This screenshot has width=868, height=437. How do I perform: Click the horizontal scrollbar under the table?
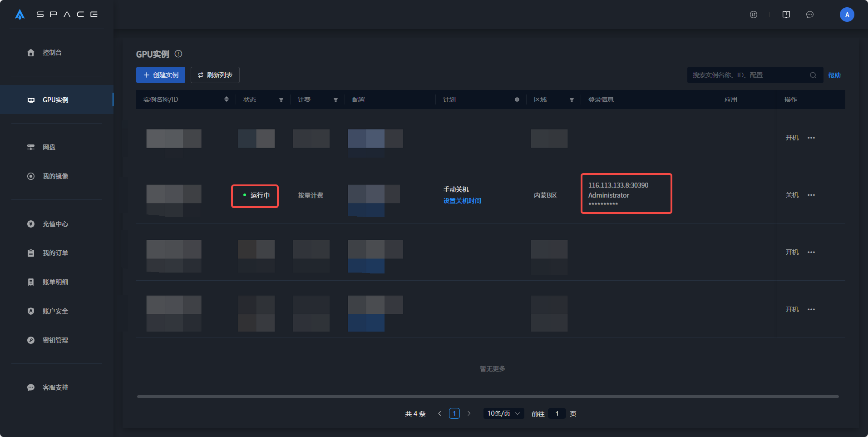pyautogui.click(x=488, y=397)
